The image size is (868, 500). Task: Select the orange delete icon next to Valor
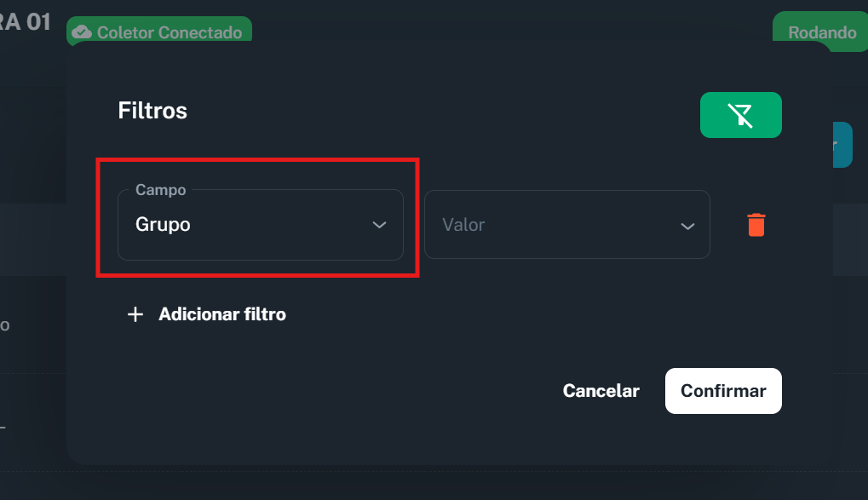click(756, 224)
